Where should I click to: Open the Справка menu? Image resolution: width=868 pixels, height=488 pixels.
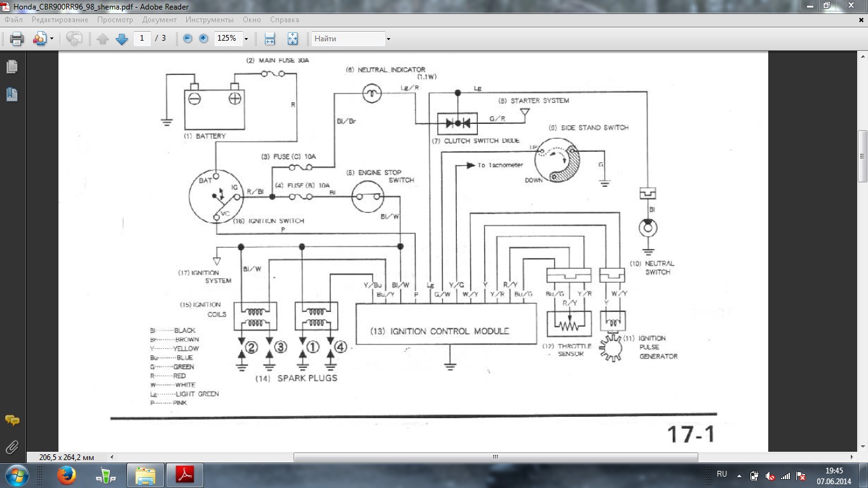click(284, 20)
